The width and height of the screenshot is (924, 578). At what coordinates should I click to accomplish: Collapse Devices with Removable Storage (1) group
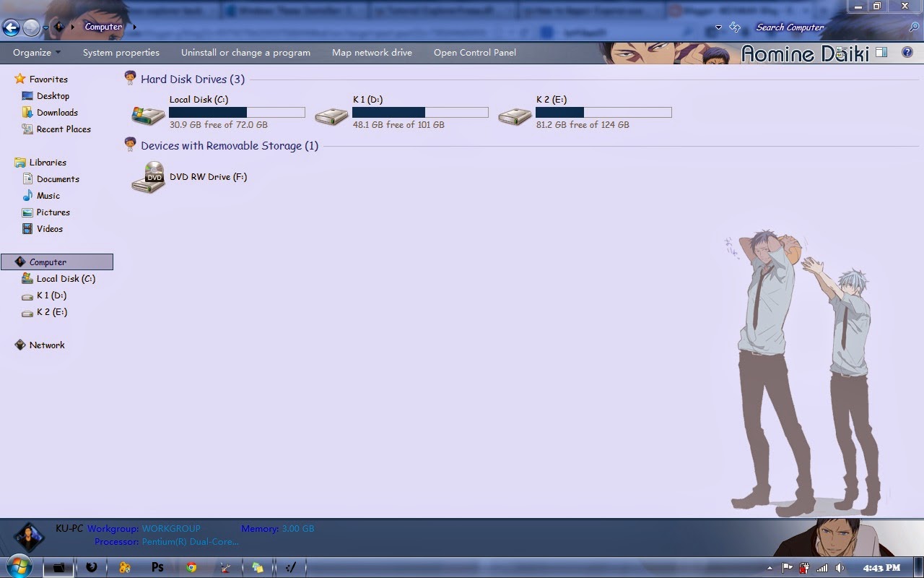(x=230, y=146)
